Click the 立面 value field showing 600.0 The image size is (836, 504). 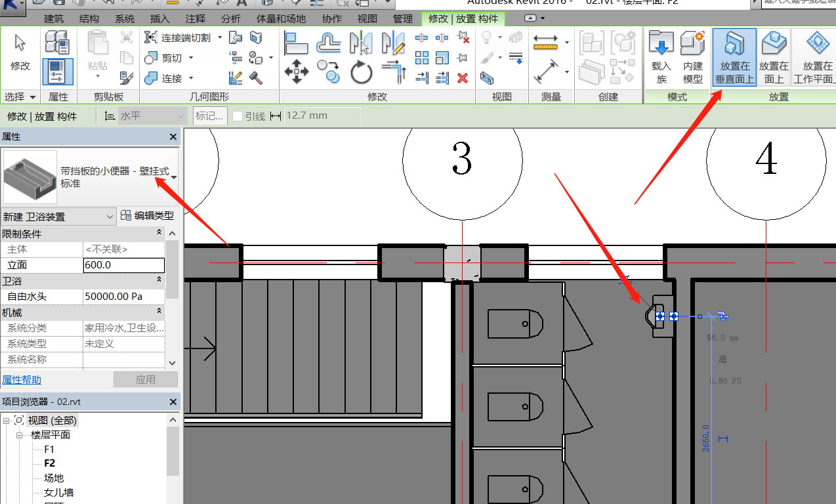(124, 265)
